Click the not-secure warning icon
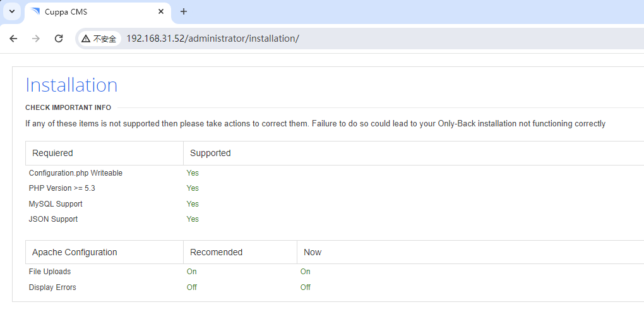This screenshot has height=314, width=644. 85,39
